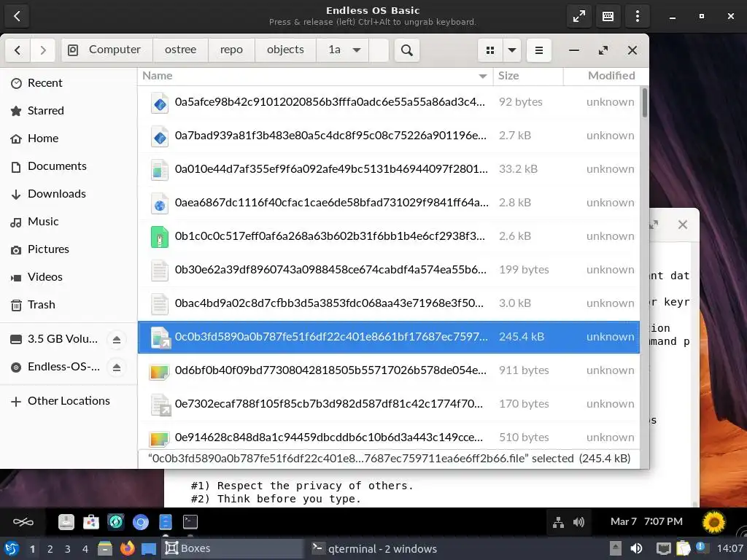The width and height of the screenshot is (747, 560).
Task: Open Other Locations
Action: pyautogui.click(x=69, y=401)
